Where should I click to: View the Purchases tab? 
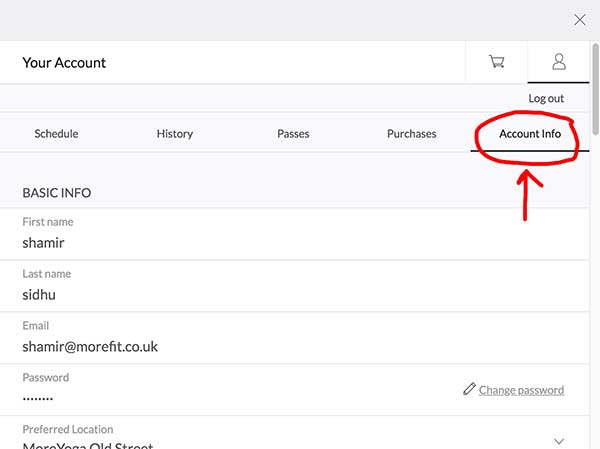pyautogui.click(x=411, y=134)
